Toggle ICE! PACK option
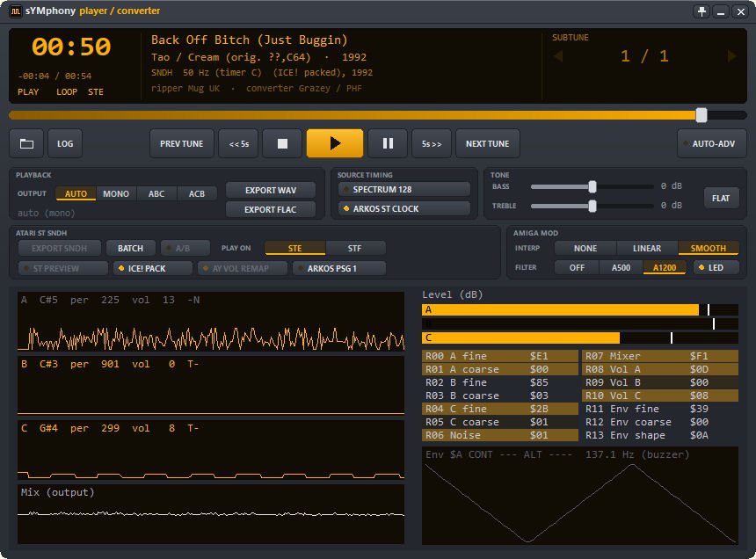 click(x=153, y=268)
